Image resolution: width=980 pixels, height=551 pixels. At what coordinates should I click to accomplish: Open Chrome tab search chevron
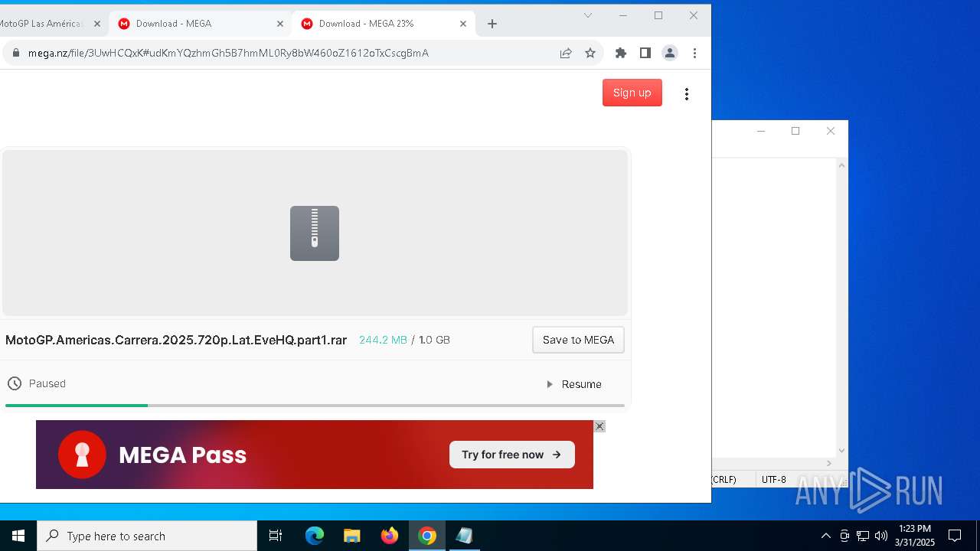coord(588,15)
